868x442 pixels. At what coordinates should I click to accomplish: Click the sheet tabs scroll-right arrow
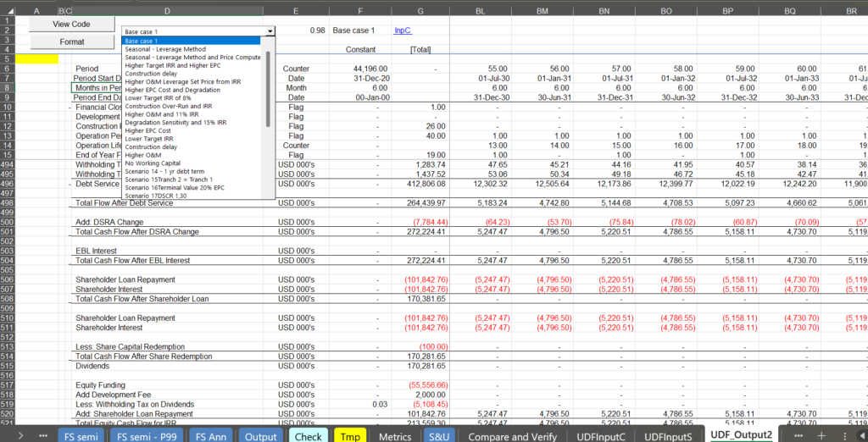21,436
